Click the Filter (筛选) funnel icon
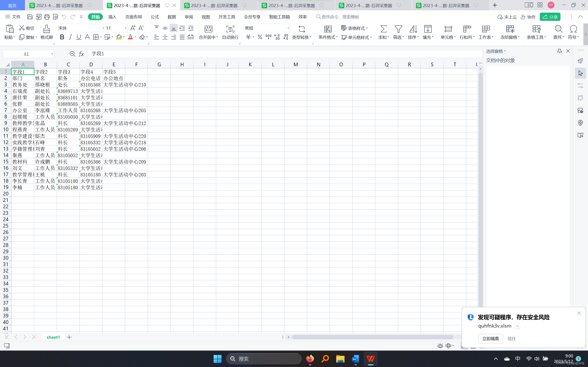This screenshot has height=367, width=588. pos(398,29)
